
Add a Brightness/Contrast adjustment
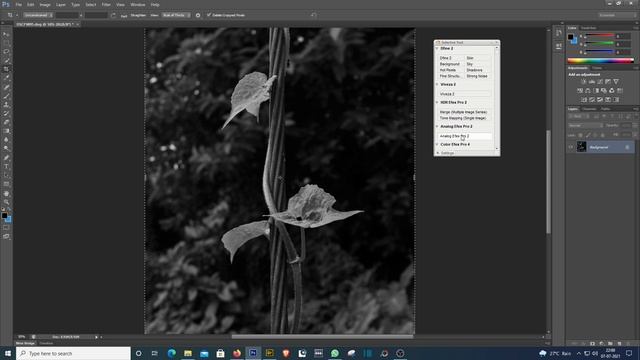583,82
